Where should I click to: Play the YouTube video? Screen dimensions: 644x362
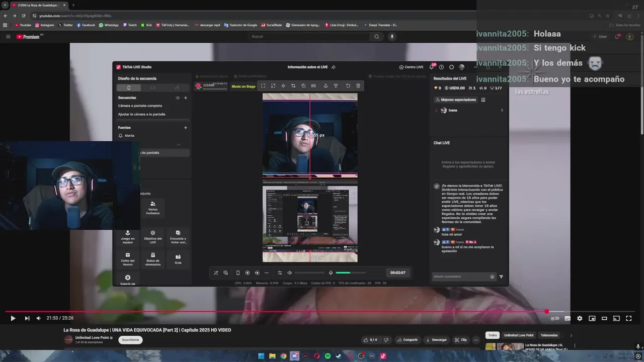pos(13,318)
